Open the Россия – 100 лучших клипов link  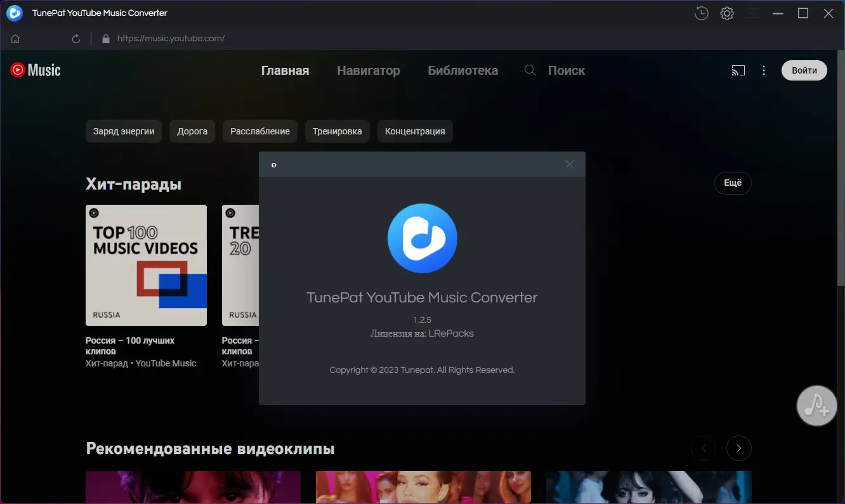(130, 346)
